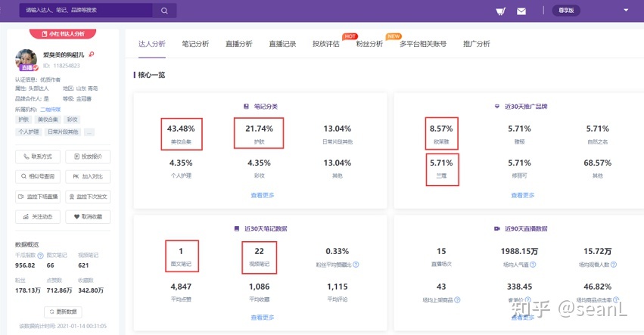Viewport: 644px width, 335px height.
Task: Click the 1988.15万 popularity value
Action: 519,251
